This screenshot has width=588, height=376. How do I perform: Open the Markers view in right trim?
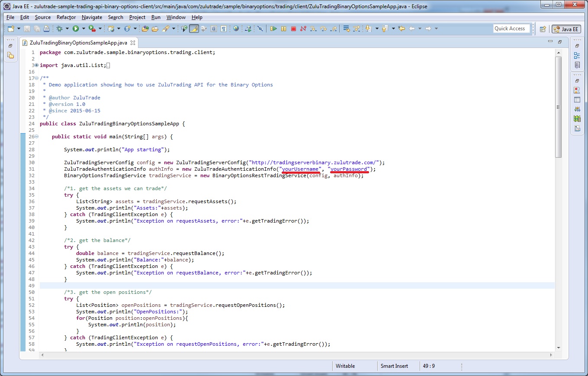[x=577, y=90]
